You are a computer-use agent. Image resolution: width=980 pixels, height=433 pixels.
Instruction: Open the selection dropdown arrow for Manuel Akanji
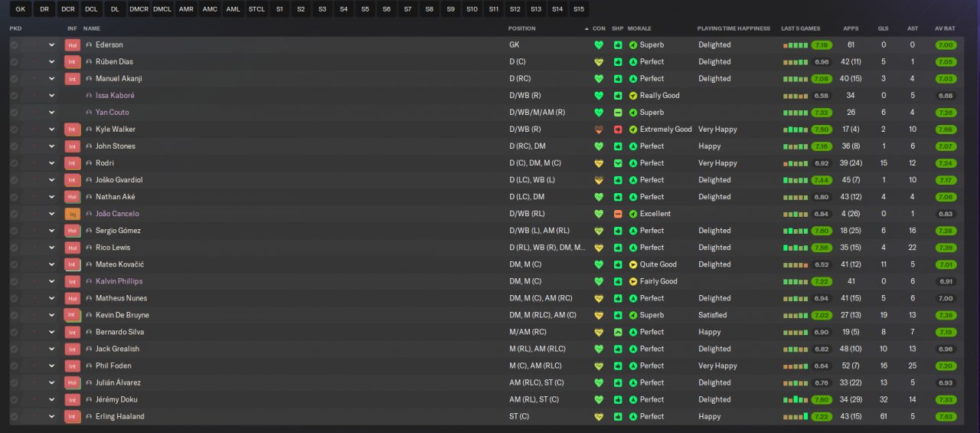point(52,79)
